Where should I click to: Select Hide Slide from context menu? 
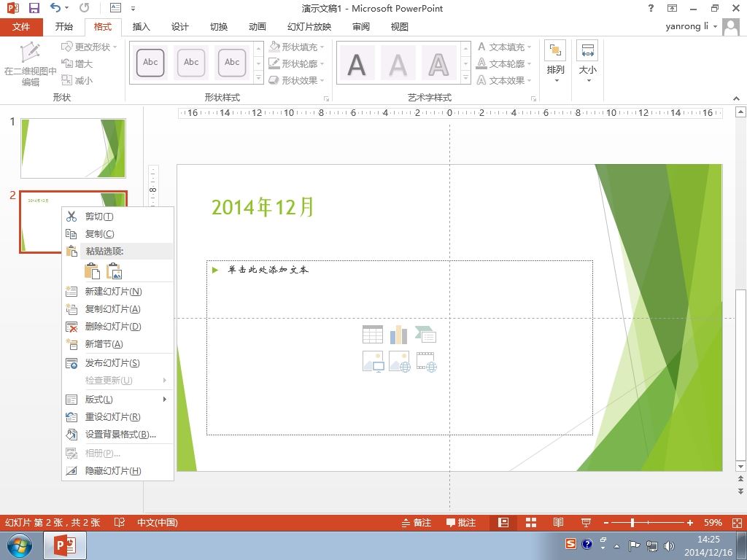[x=117, y=471]
